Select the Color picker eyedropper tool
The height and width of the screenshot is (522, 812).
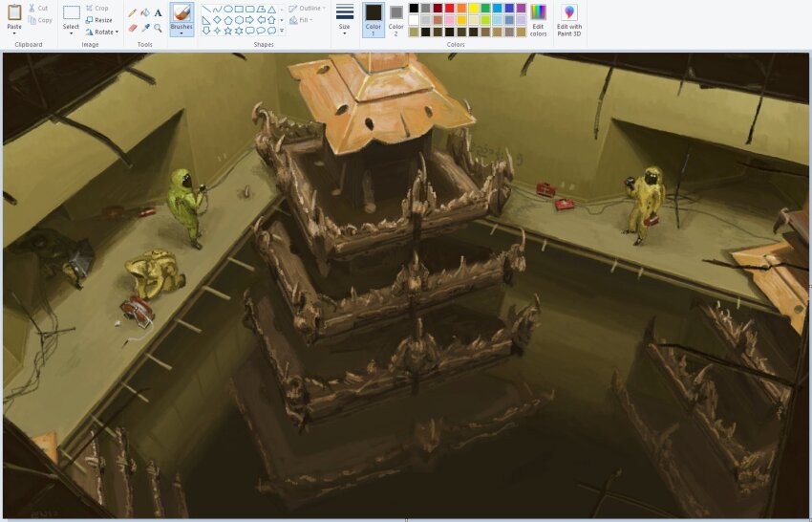(145, 28)
